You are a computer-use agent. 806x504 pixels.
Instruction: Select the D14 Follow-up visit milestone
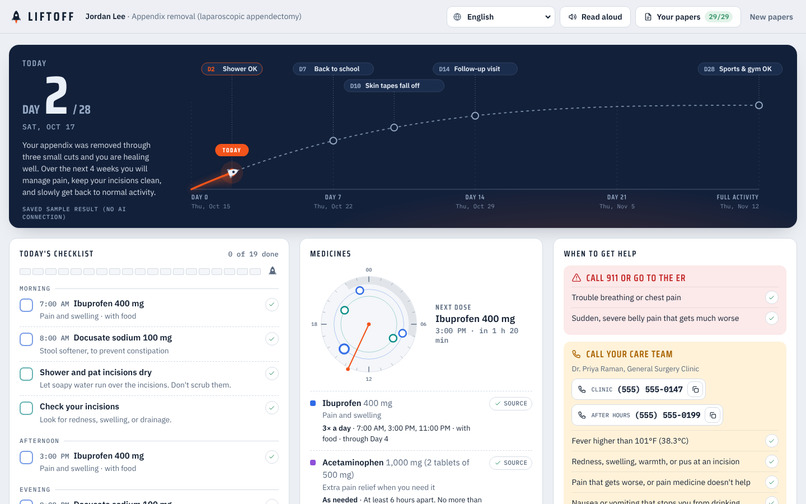coord(475,69)
